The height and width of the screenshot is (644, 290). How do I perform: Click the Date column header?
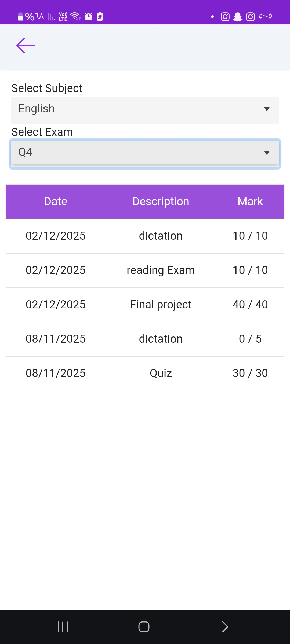click(56, 202)
